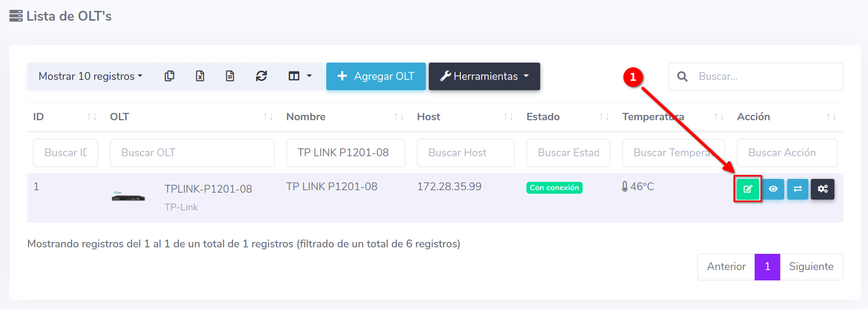
Task: Open the Herramientas dropdown menu
Action: (x=484, y=76)
